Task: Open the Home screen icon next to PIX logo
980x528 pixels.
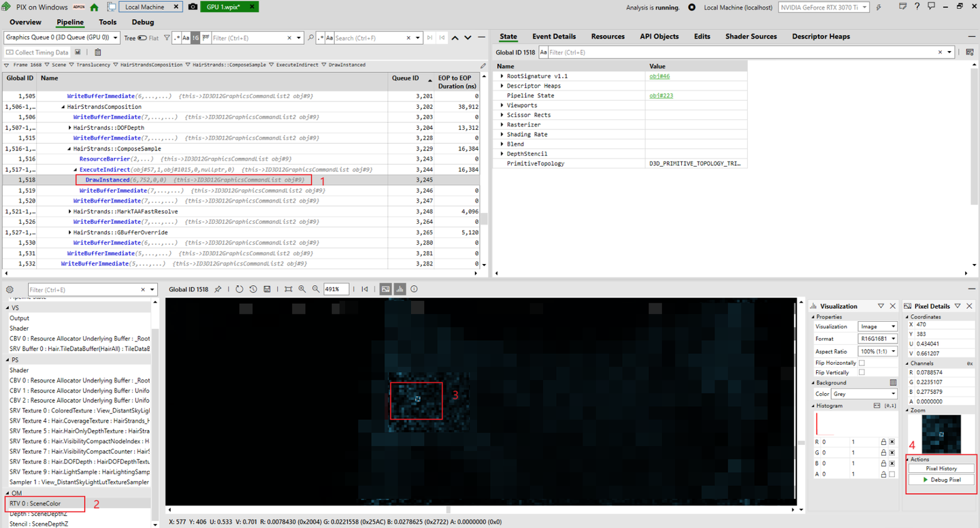Action: tap(94, 6)
